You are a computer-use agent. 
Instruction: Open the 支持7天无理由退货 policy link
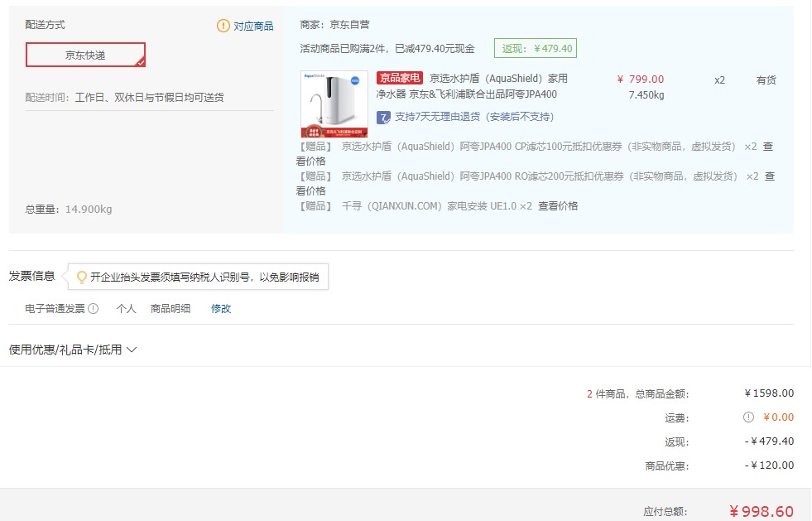pyautogui.click(x=474, y=117)
